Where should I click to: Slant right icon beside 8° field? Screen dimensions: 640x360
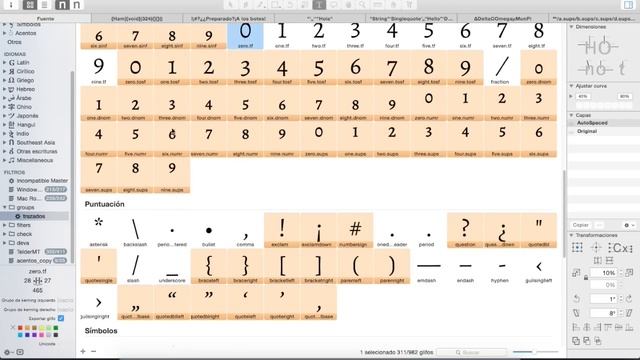tap(629, 313)
